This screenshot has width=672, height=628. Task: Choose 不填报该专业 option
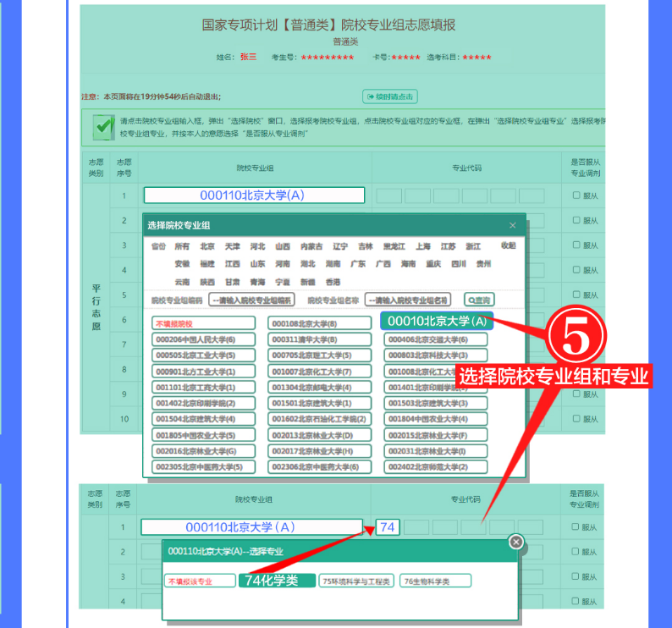200,581
